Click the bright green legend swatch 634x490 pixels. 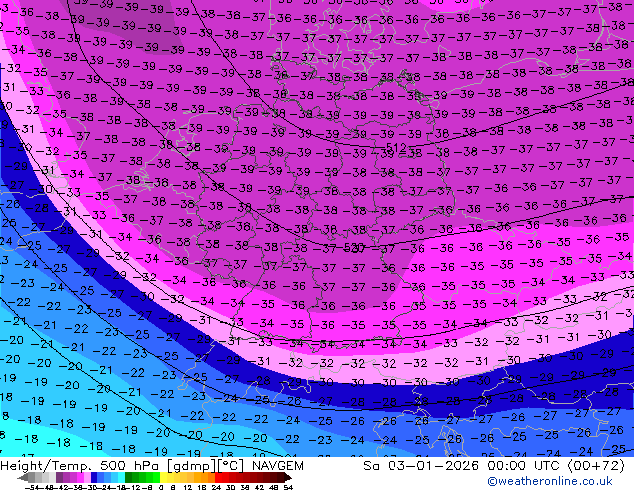[x=156, y=477]
